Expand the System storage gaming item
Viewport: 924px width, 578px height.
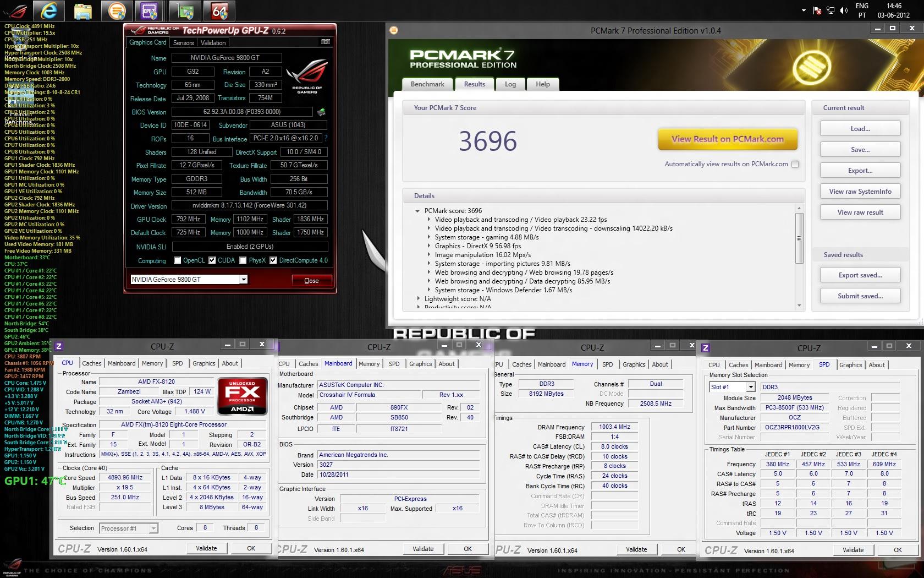click(x=429, y=237)
